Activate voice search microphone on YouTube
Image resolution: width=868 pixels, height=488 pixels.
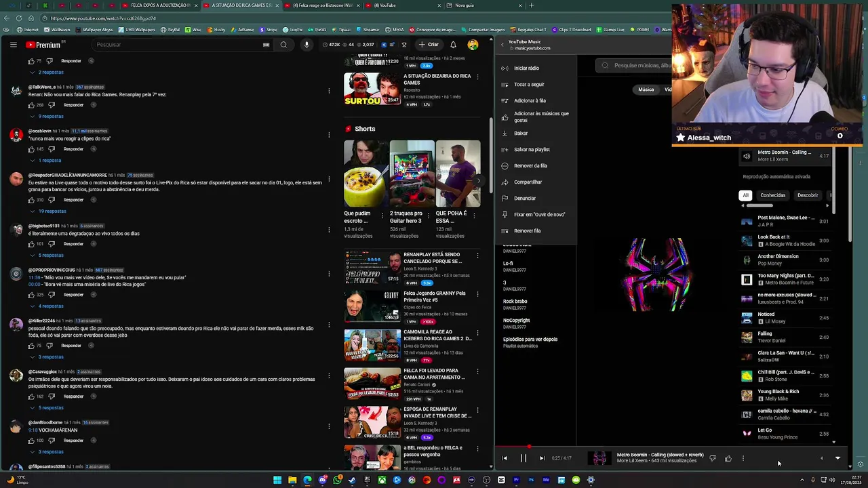pyautogui.click(x=307, y=45)
